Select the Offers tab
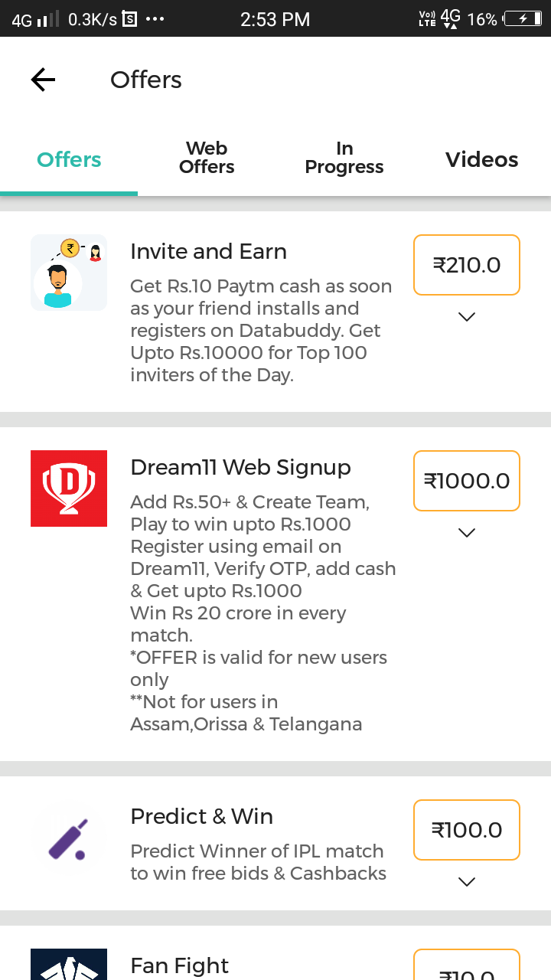Image resolution: width=551 pixels, height=980 pixels. 69,159
